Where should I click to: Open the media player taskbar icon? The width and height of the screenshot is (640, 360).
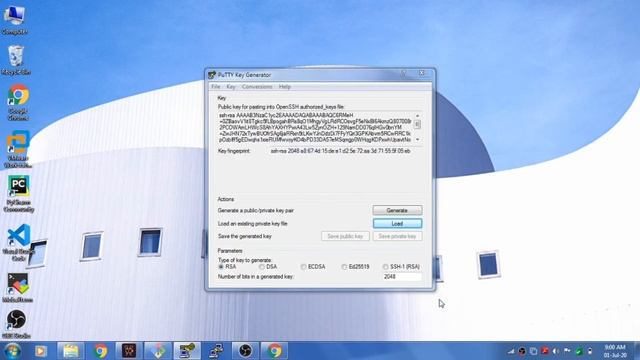(41, 351)
